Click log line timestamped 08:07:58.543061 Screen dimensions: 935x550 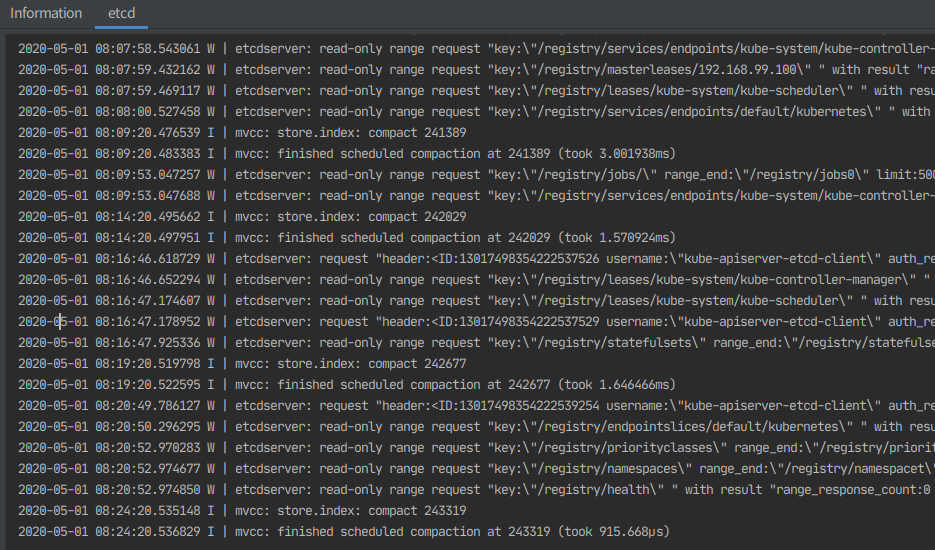pos(476,49)
